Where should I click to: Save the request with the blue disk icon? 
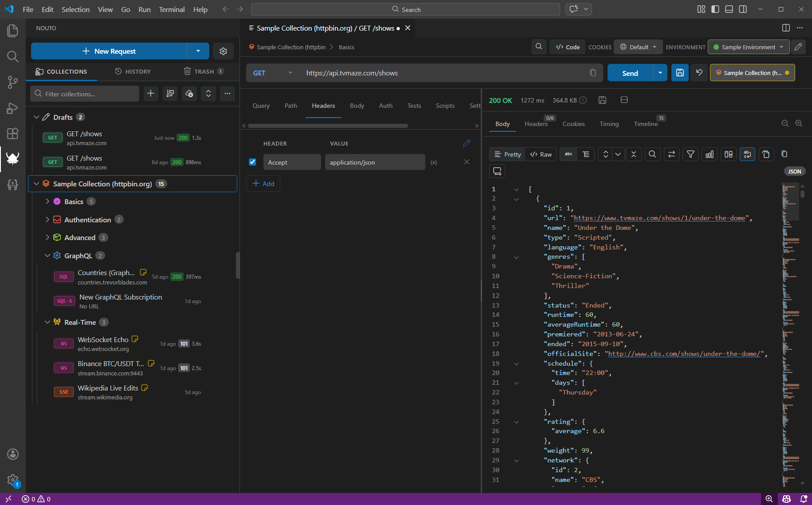point(680,73)
